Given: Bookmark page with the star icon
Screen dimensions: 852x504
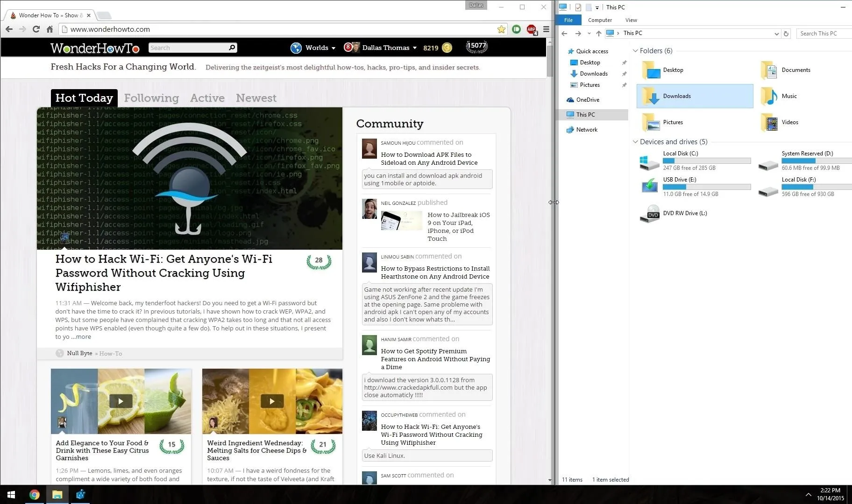Looking at the screenshot, I should (x=501, y=29).
